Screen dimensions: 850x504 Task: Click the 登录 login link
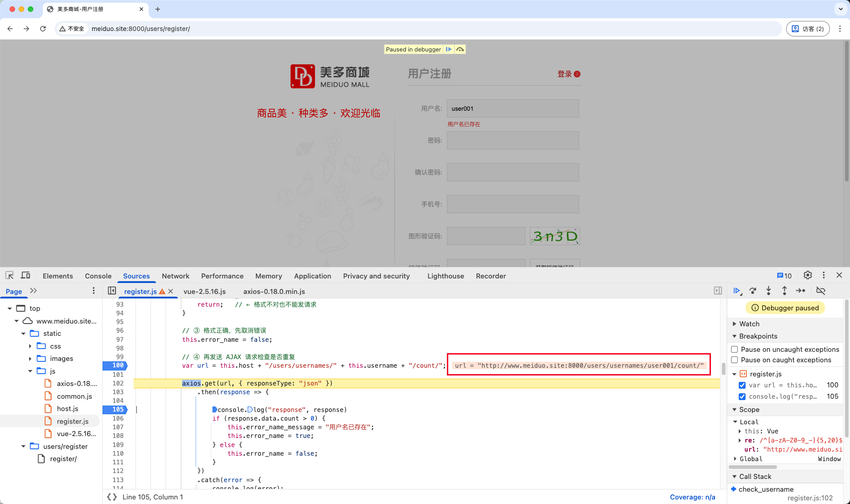coord(565,74)
